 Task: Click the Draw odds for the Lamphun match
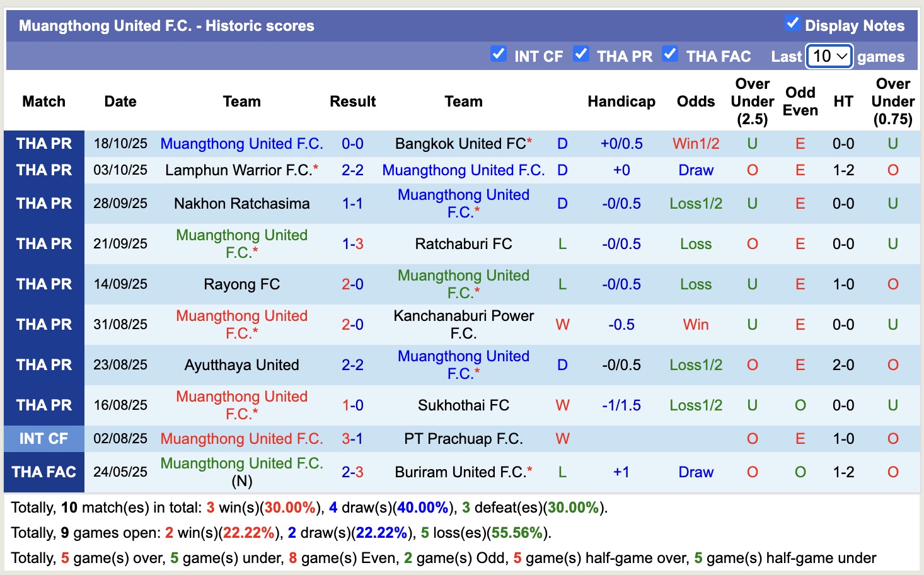pos(695,170)
